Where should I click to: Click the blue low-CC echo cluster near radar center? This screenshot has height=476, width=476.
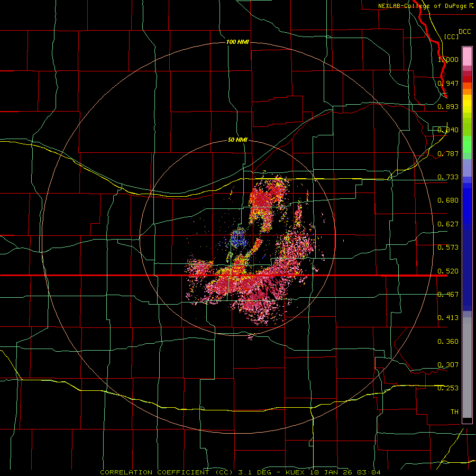pos(239,239)
